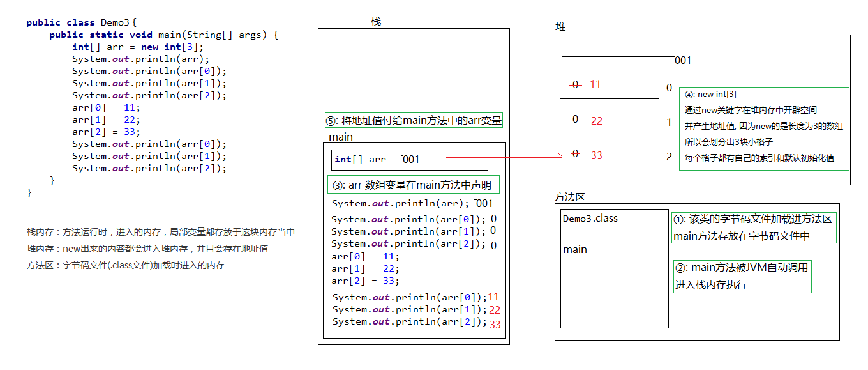The width and height of the screenshot is (868, 370).
Task: Click the crossed-out 0 beside value 22
Action: click(576, 119)
